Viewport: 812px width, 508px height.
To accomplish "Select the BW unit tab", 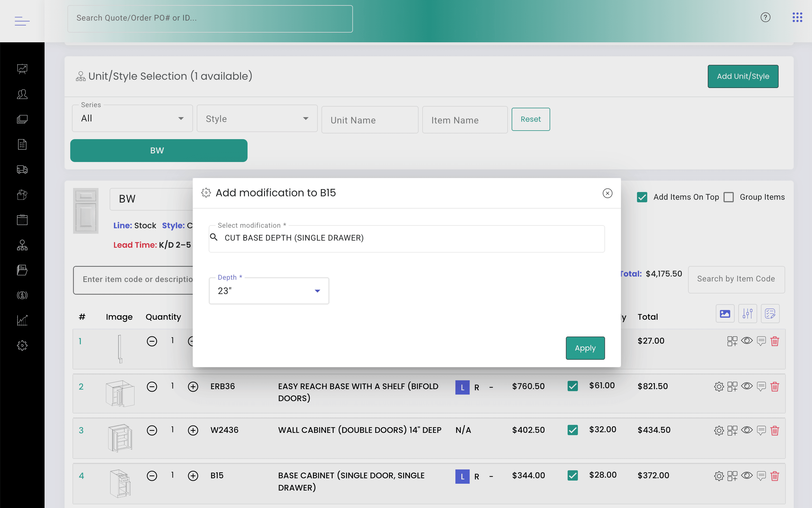I will click(159, 150).
